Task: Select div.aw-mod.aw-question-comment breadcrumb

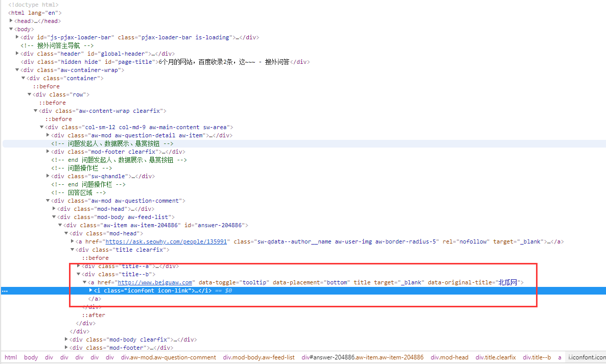Action: [x=169, y=357]
